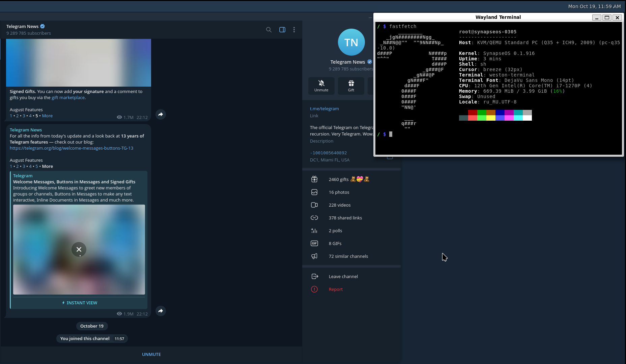Viewport: 626px width, 364px height.
Task: Click the TN channel avatar
Action: coord(351,42)
